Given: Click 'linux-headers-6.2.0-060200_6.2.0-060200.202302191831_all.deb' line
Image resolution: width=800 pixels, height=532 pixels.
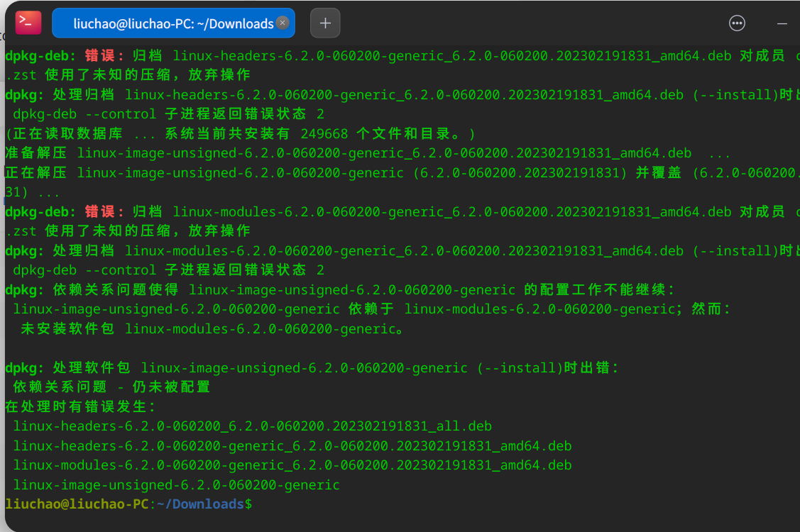Looking at the screenshot, I should pos(253,426).
